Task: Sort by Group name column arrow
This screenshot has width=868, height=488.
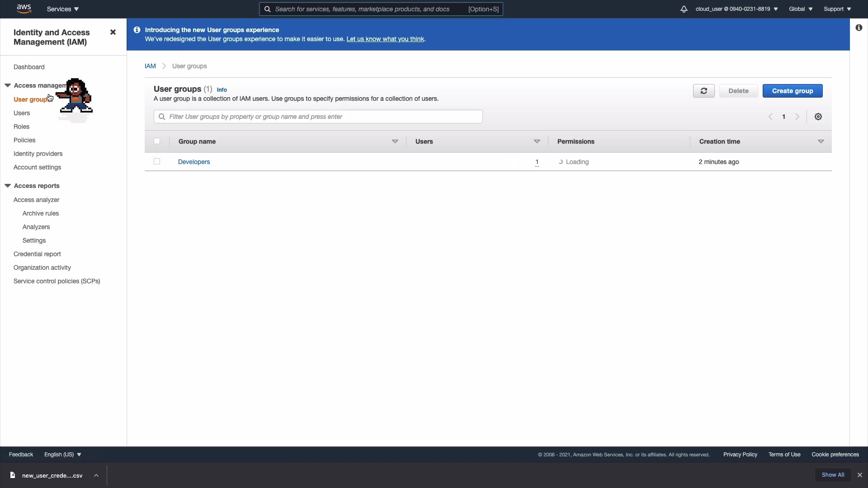Action: click(395, 141)
